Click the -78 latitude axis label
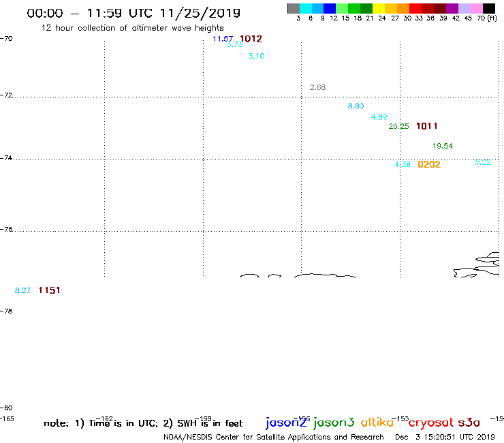The height and width of the screenshot is (443, 504). tap(6, 311)
